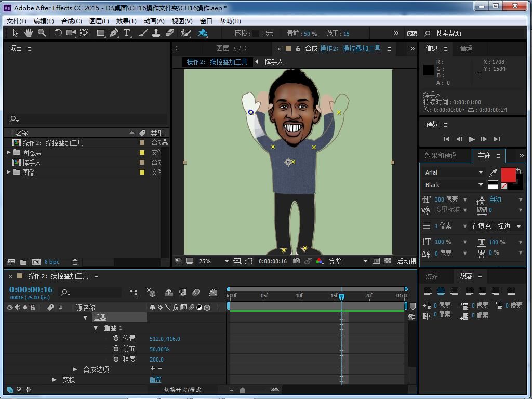Toggle stopwatch for 程度 property
Image resolution: width=532 pixels, height=399 pixels.
click(x=116, y=359)
